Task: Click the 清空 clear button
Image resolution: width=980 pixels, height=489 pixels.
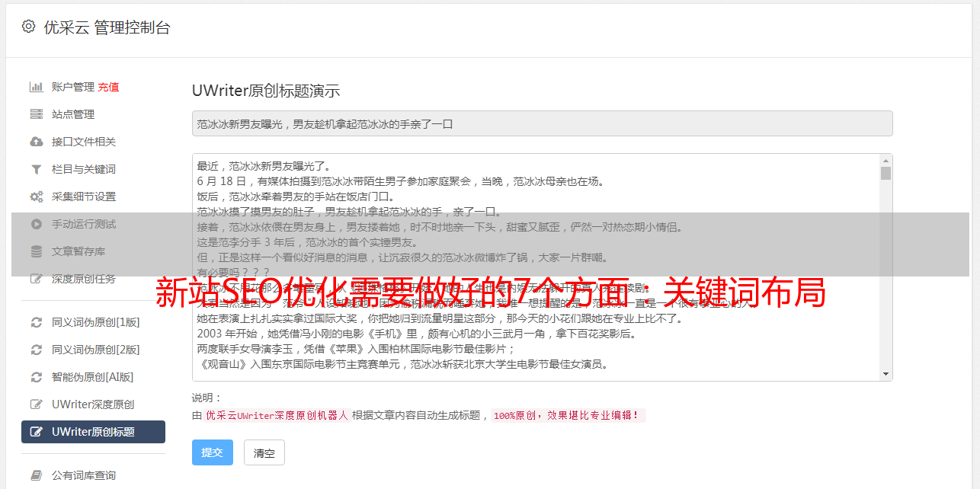Action: coord(264,452)
